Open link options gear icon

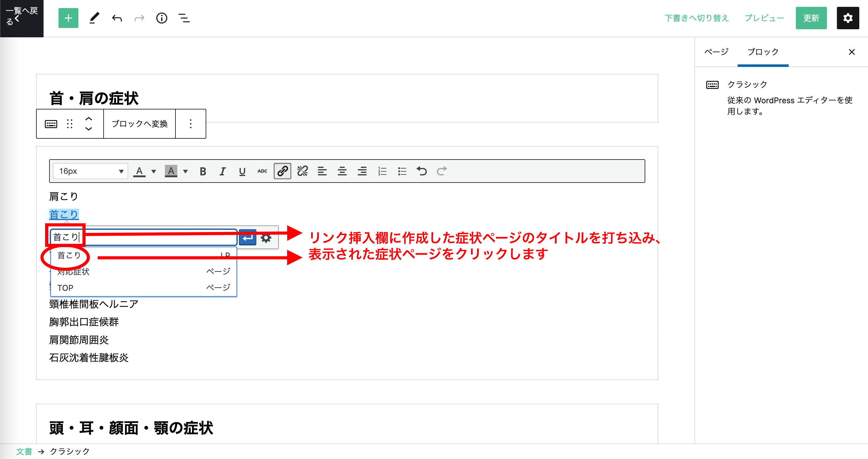pyautogui.click(x=266, y=238)
